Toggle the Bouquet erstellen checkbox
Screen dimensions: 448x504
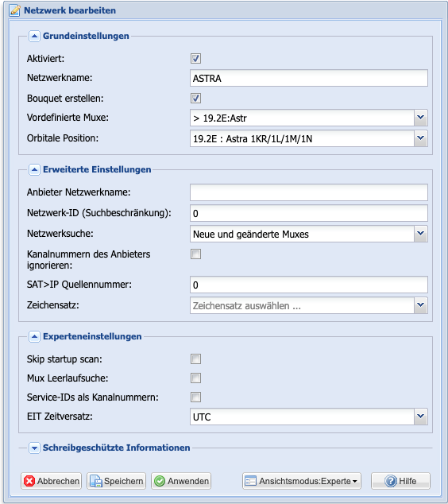(196, 98)
